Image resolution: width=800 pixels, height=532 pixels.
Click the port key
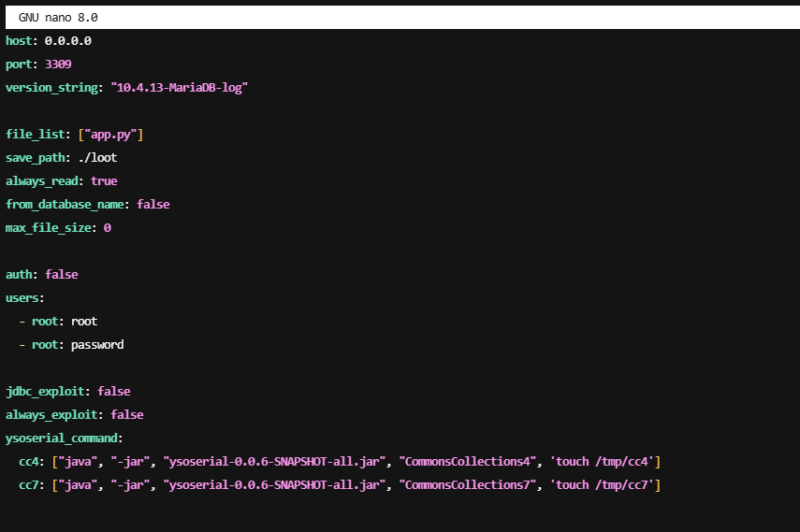click(19, 65)
